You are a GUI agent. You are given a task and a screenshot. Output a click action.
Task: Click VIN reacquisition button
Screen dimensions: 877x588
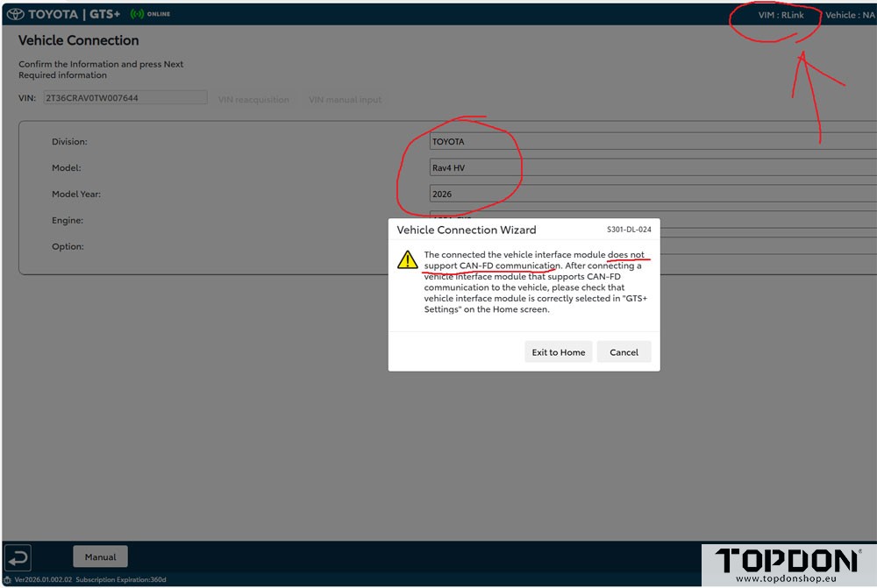pos(253,99)
